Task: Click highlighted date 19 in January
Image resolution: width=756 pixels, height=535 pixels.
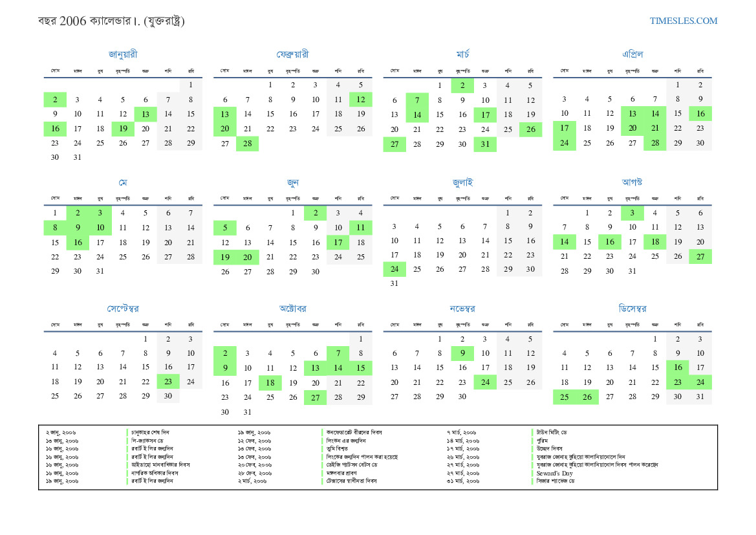Action: [123, 129]
